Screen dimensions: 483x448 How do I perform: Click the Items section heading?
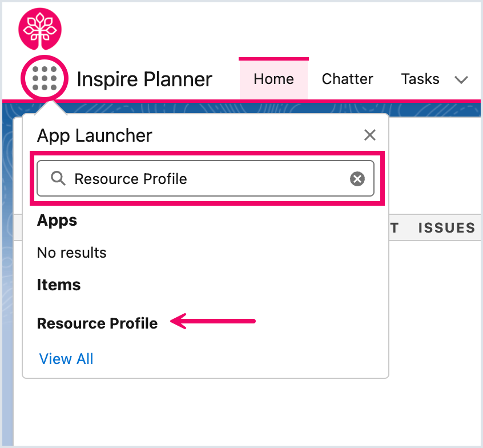[59, 284]
